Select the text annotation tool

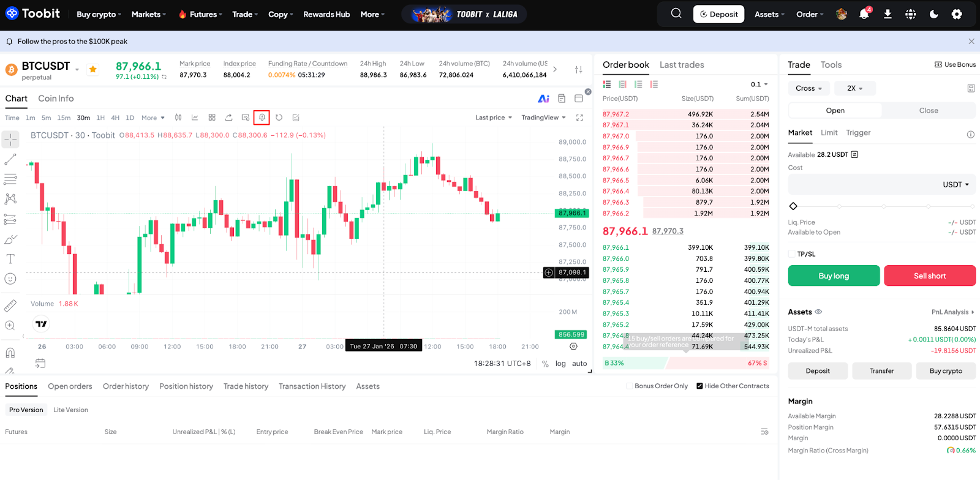10,259
